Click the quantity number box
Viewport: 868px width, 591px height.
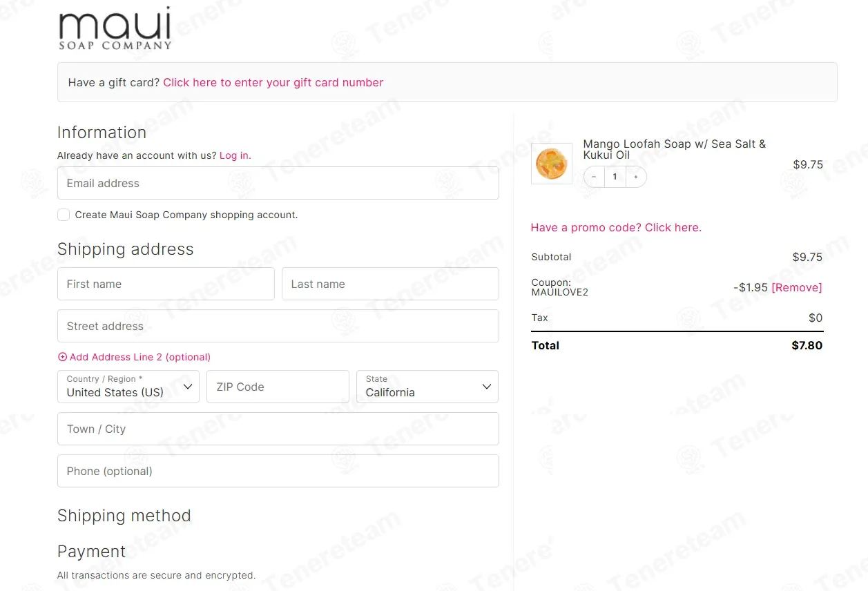click(x=615, y=177)
